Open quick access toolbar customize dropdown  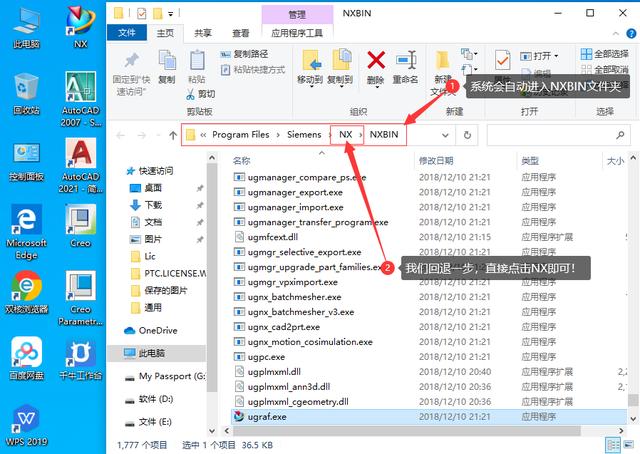pos(171,14)
